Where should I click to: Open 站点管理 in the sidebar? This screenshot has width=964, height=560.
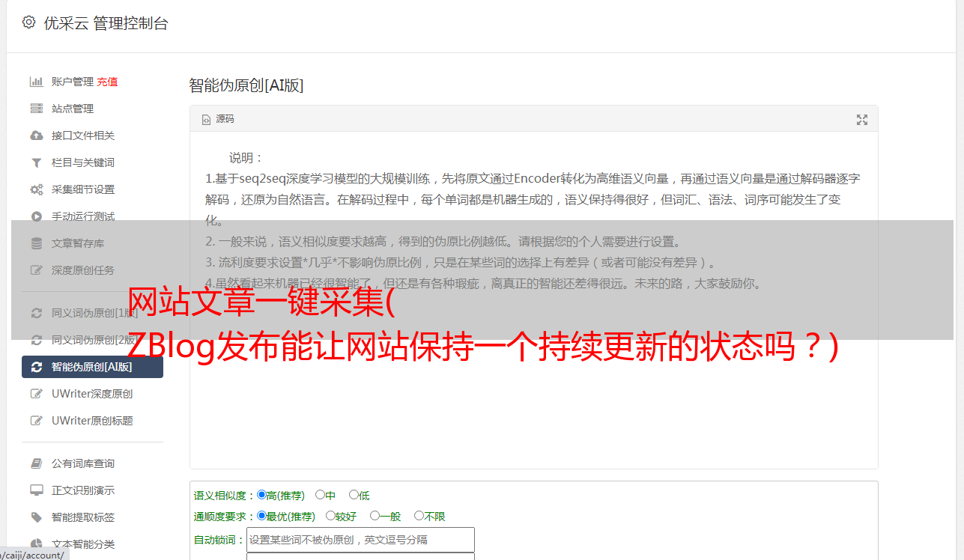point(73,109)
